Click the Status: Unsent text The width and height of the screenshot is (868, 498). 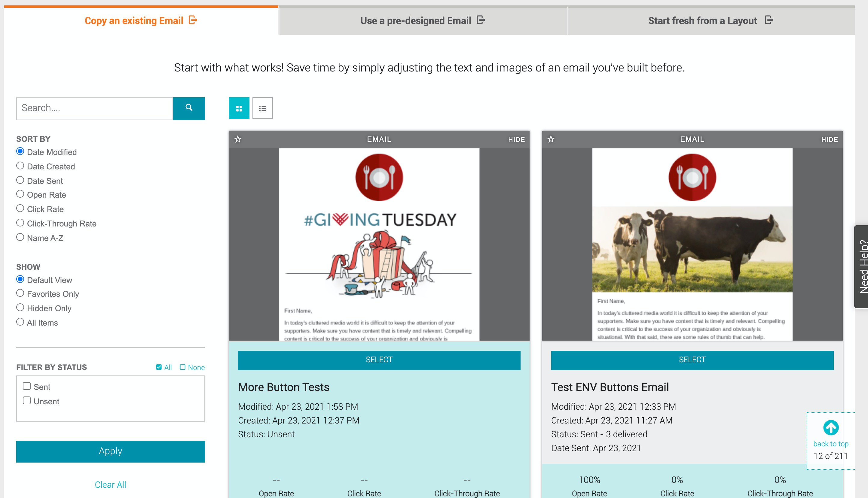[x=266, y=434]
